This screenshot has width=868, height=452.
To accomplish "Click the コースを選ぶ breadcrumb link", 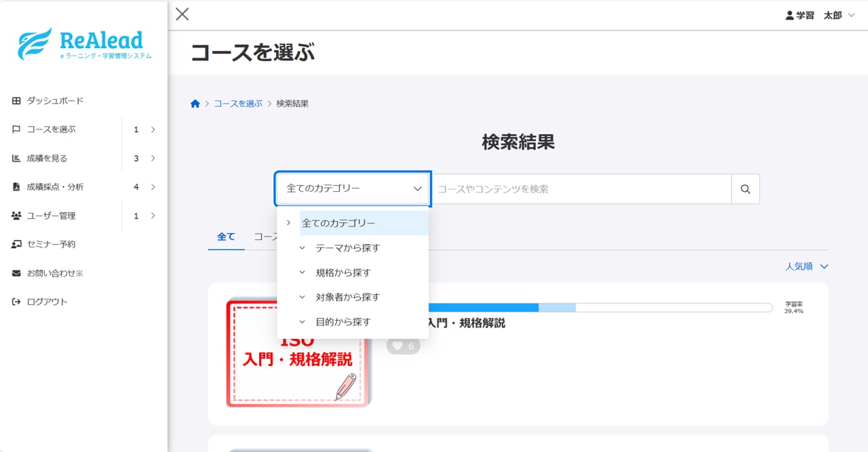I will coord(238,104).
